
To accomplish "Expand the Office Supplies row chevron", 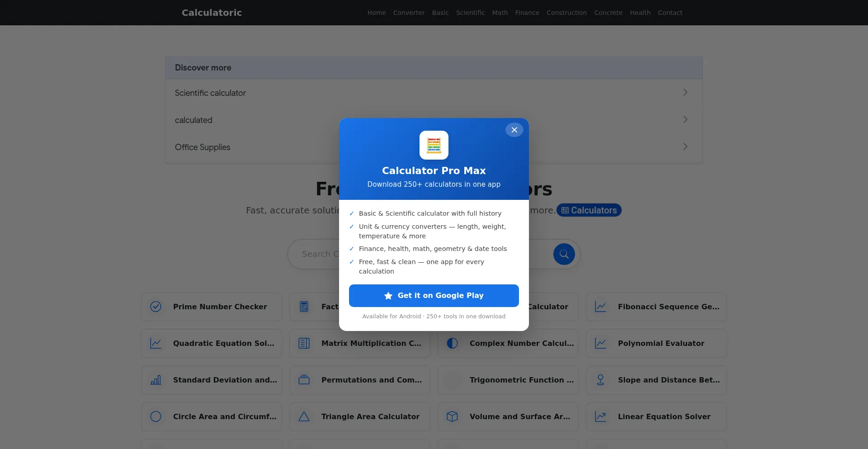I will (x=685, y=147).
